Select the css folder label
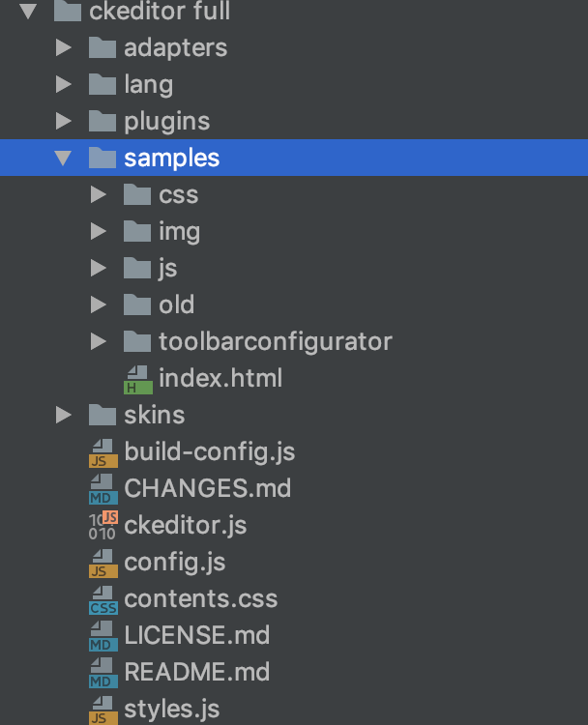This screenshot has height=725, width=588. 178,194
